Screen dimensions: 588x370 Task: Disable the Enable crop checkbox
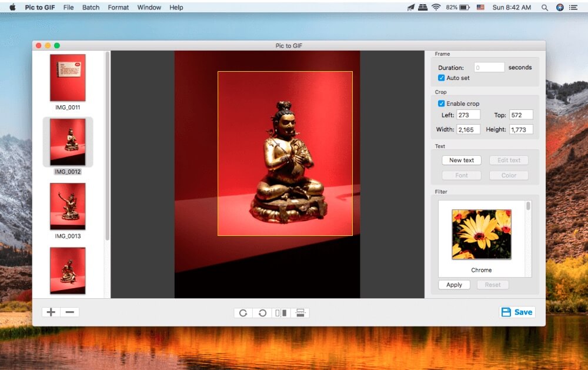[x=442, y=103]
